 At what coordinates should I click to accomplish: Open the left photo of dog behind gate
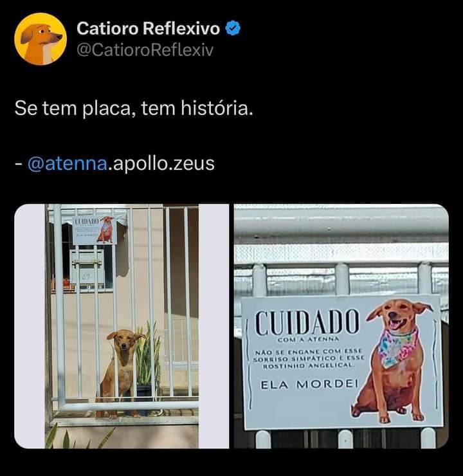coord(122,326)
